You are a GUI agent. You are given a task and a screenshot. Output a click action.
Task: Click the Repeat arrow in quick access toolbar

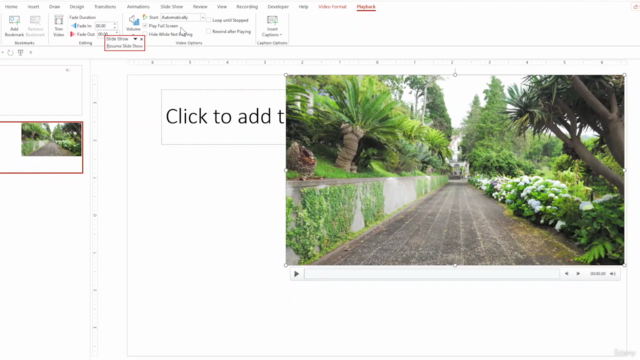[x=10, y=53]
